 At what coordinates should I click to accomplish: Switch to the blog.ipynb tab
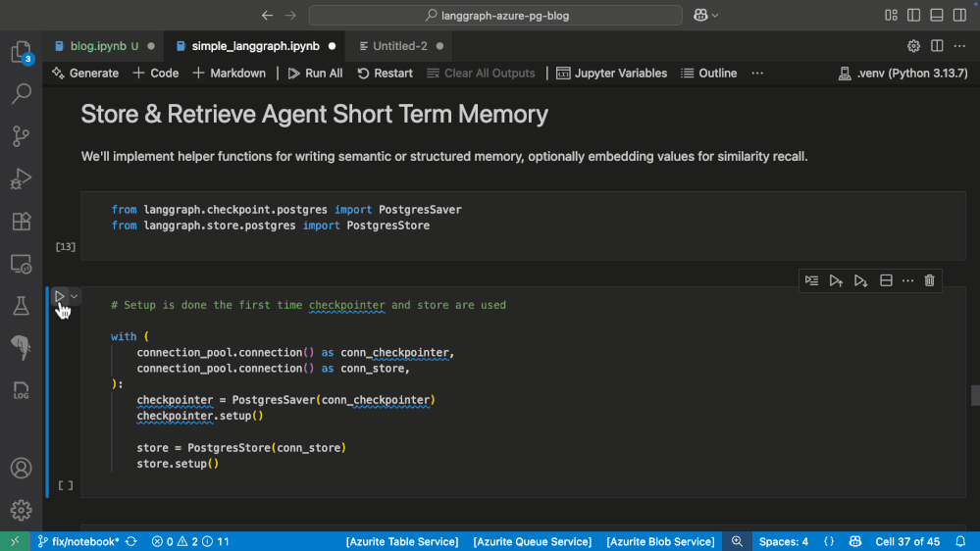coord(96,46)
